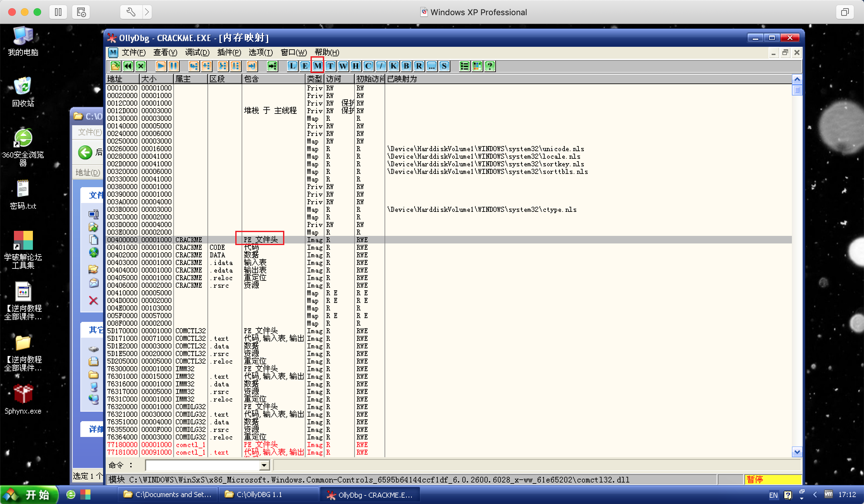864x504 pixels.
Task: Click the Restart (rewind) toolbar icon
Action: point(128,66)
